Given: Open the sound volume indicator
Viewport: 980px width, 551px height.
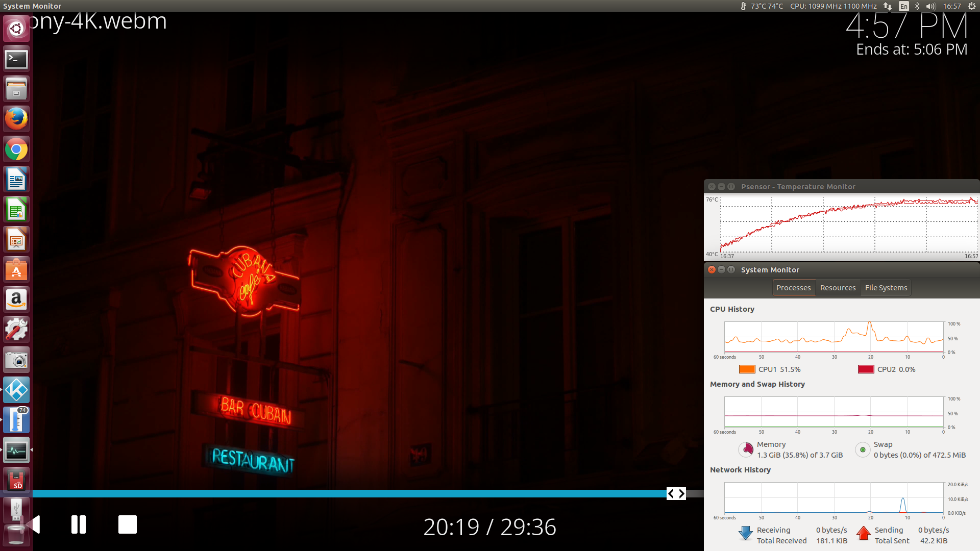Looking at the screenshot, I should (930, 6).
